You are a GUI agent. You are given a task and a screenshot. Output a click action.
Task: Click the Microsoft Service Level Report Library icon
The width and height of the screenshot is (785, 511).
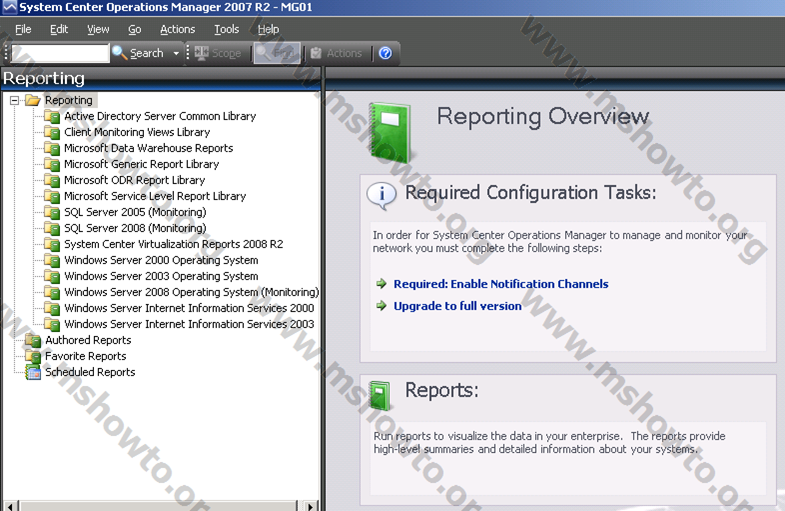click(52, 197)
